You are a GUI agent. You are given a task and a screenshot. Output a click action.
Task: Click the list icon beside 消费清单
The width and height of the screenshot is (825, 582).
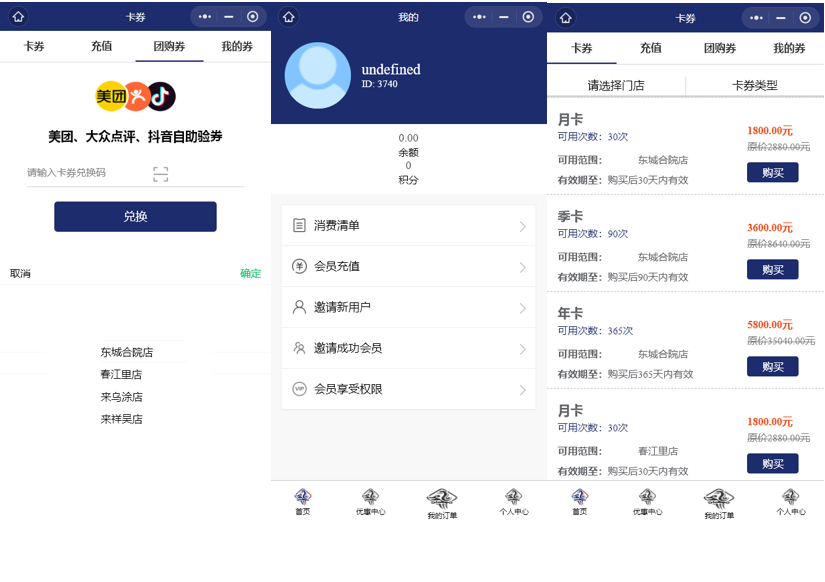pos(299,225)
